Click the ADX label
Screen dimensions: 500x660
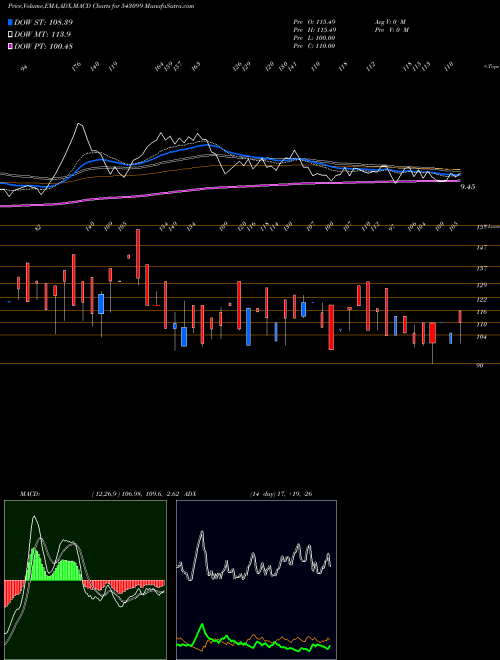point(191,493)
